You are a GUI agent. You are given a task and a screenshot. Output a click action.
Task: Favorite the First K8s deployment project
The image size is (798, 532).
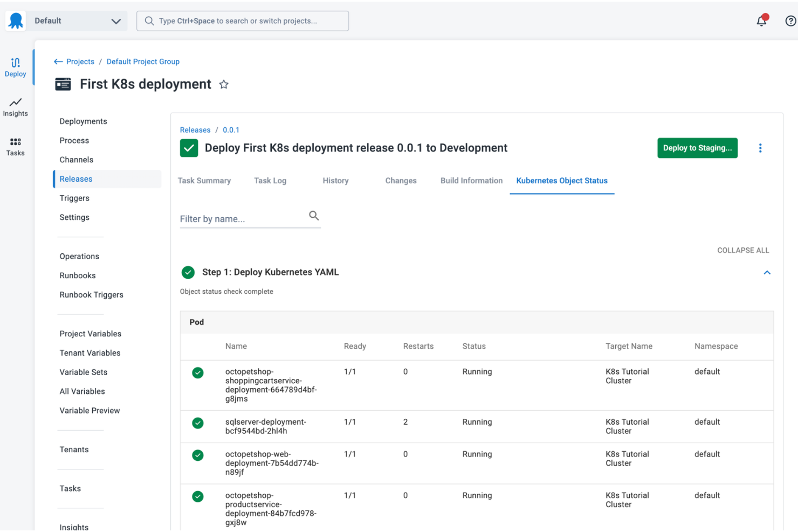(224, 84)
